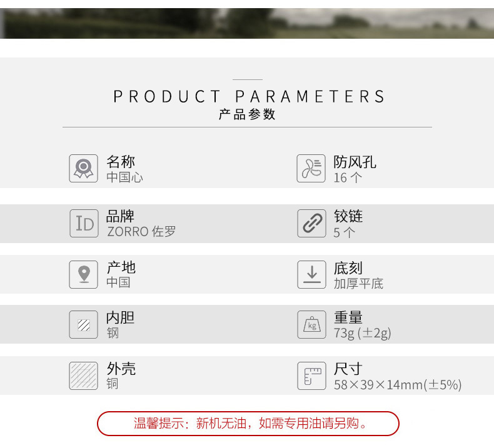Screen dimensions: 494x448
Task: Click the small hatched square icon beside 内胆
Action: point(83,325)
